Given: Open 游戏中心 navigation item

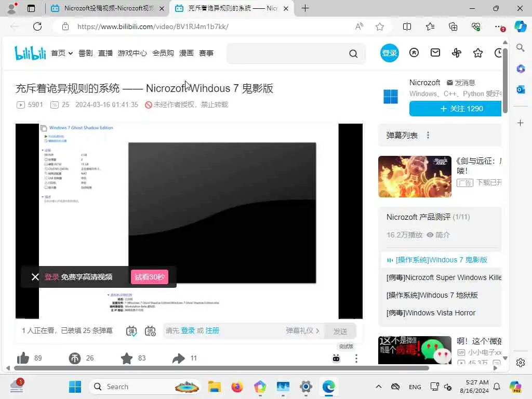Looking at the screenshot, I should [x=132, y=53].
